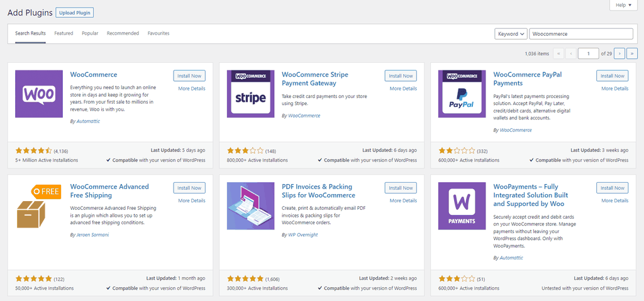Screen dimensions: 644x301
Task: Click the PayPal Payments plugin icon
Action: pos(462,94)
